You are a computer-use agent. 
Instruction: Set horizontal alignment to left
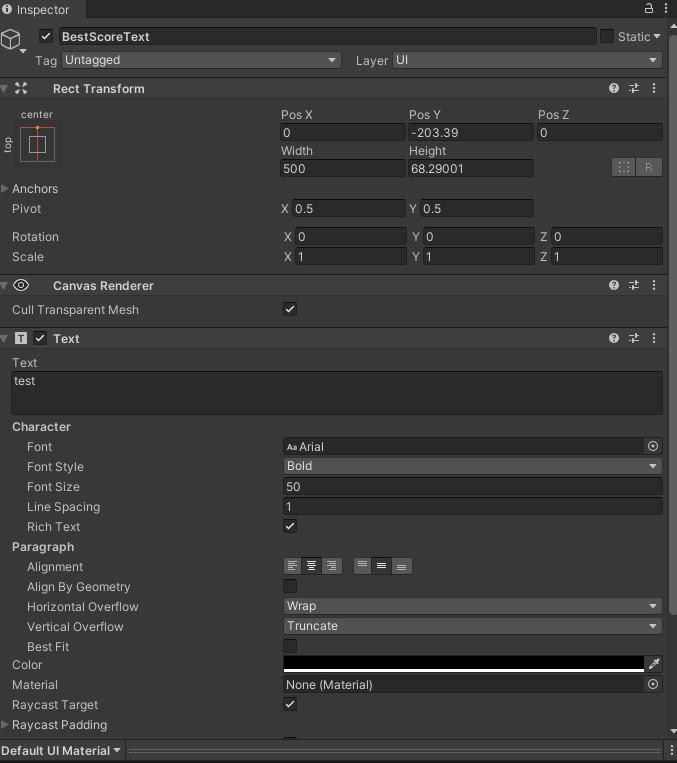coord(293,566)
